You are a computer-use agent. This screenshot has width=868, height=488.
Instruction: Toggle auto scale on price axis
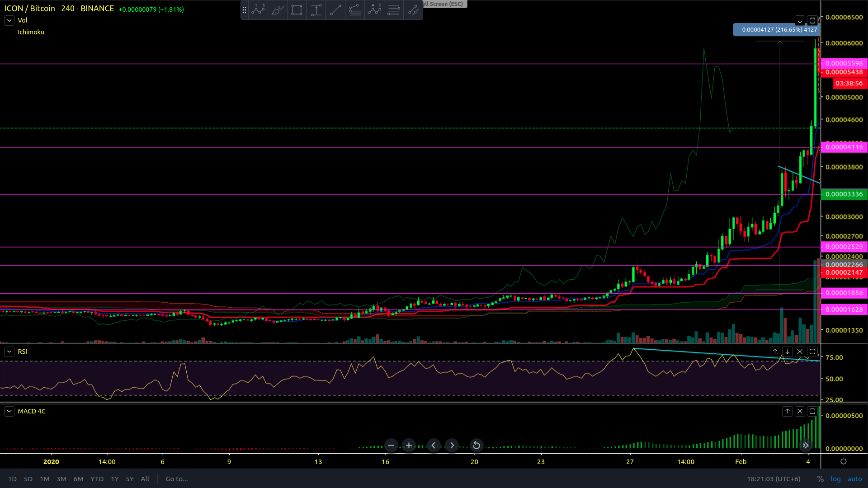[x=854, y=479]
